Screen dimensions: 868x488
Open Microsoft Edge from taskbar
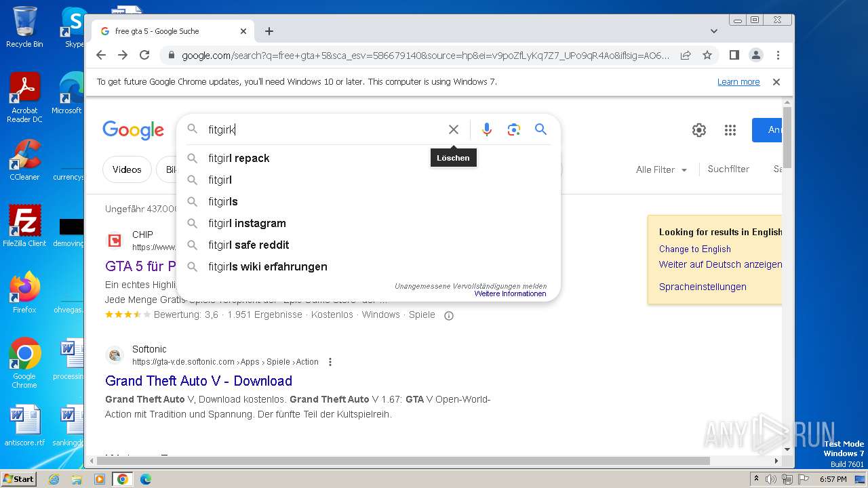[x=146, y=479]
